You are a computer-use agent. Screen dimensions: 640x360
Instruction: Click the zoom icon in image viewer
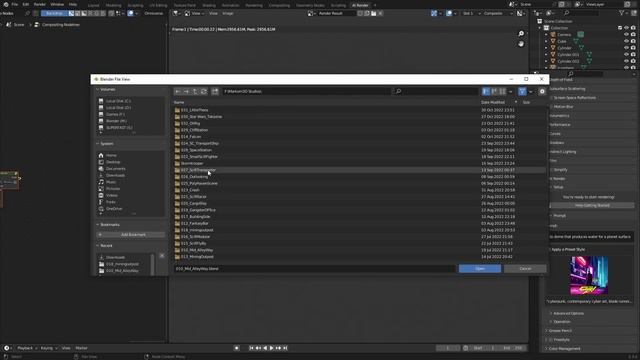click(521, 34)
